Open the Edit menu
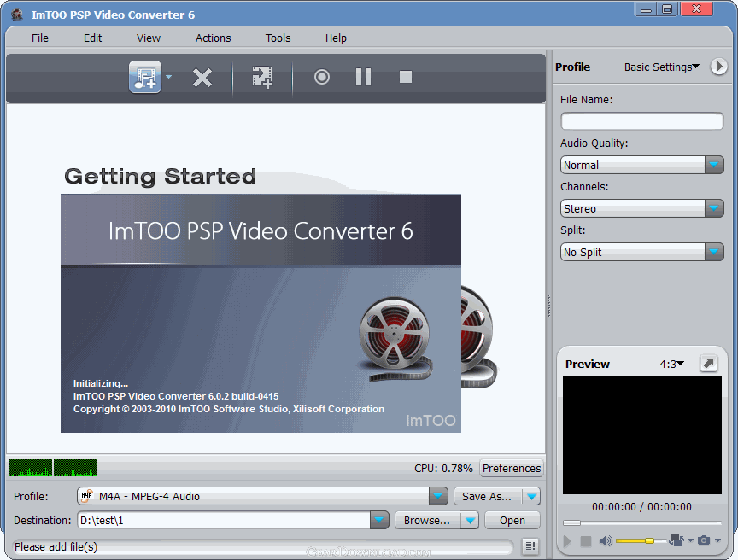This screenshot has width=738, height=560. pos(93,38)
